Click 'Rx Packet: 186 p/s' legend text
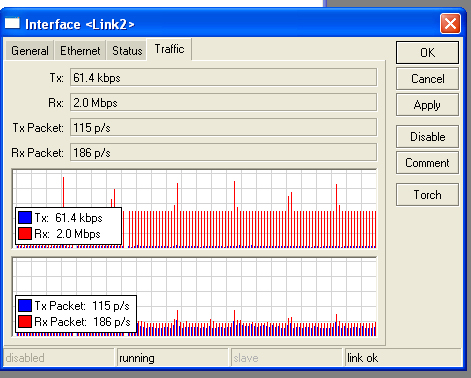This screenshot has height=378, width=471. [x=82, y=322]
